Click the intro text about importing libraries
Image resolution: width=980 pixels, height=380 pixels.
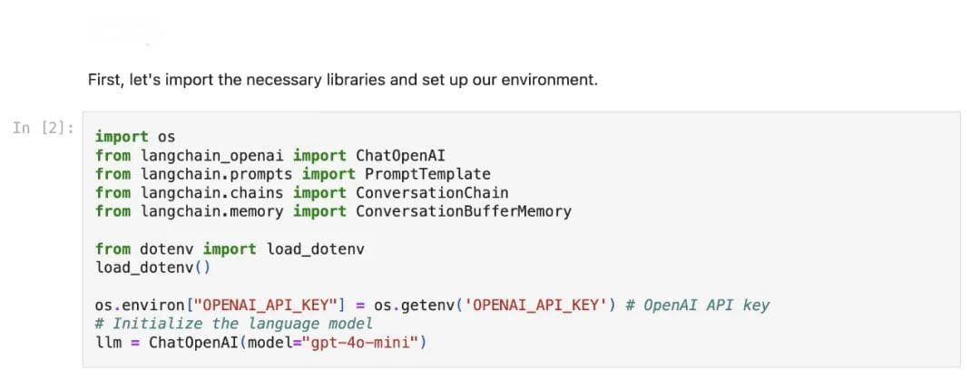click(x=342, y=81)
